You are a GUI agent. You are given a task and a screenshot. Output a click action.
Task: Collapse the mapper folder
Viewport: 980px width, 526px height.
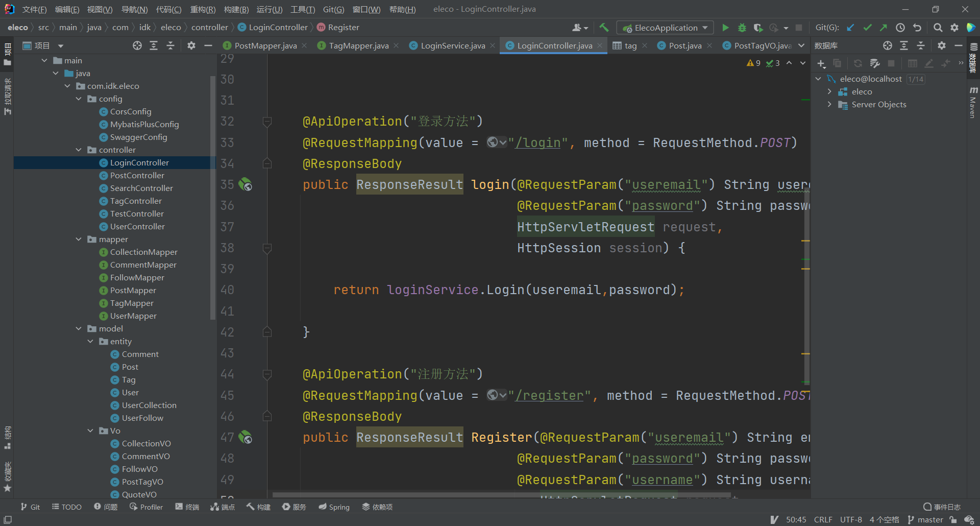(x=79, y=239)
